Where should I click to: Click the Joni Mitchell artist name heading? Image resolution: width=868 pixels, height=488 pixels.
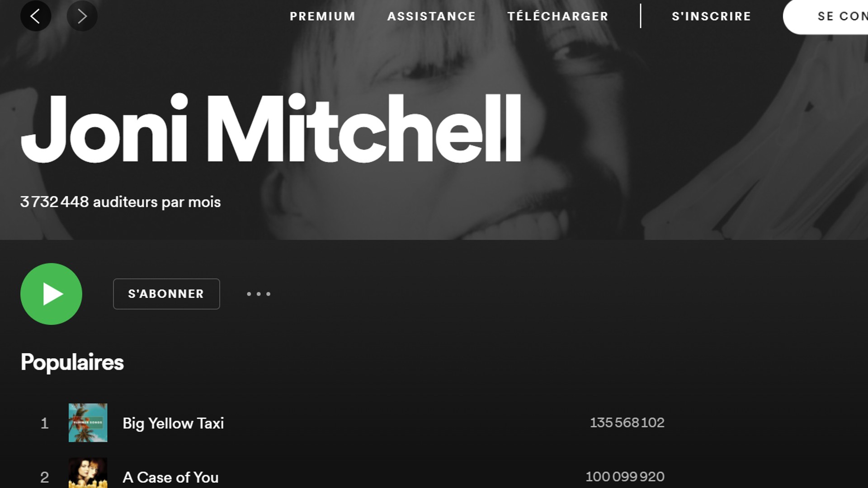tap(271, 128)
